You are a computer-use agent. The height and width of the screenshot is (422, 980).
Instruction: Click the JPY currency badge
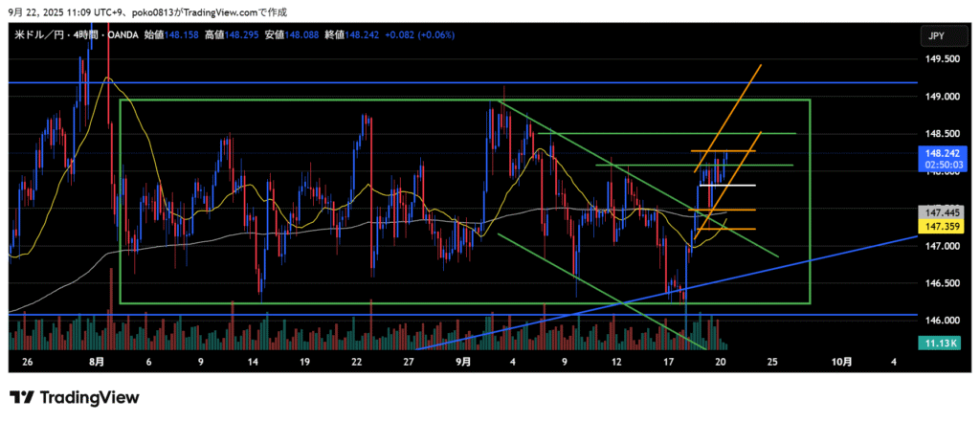pyautogui.click(x=935, y=35)
